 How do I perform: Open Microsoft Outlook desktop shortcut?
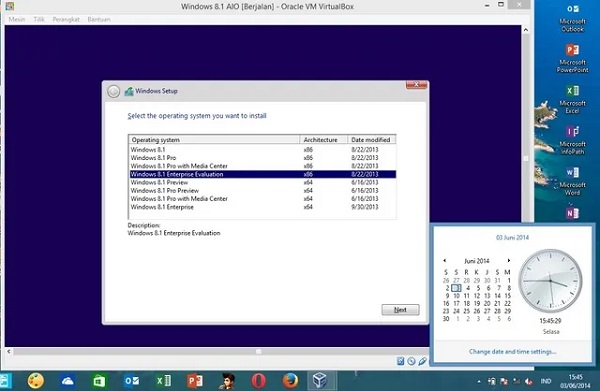(572, 18)
